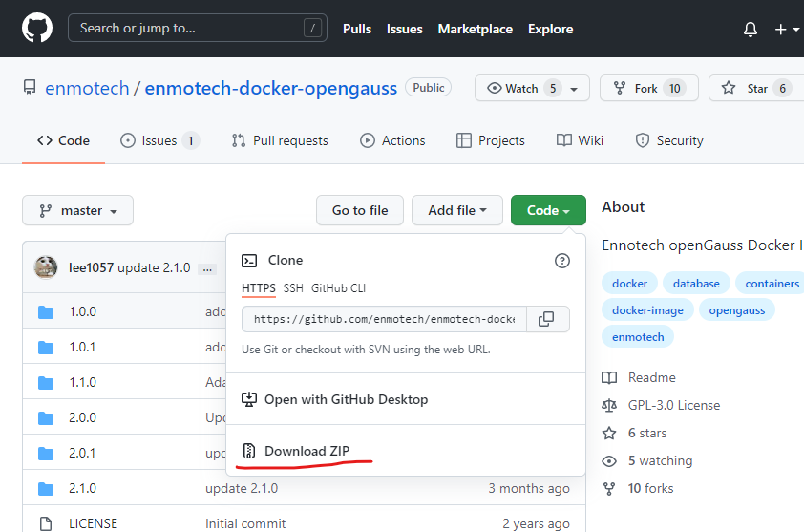This screenshot has height=532, width=804.
Task: Click the opengauss topic tag
Action: point(737,310)
